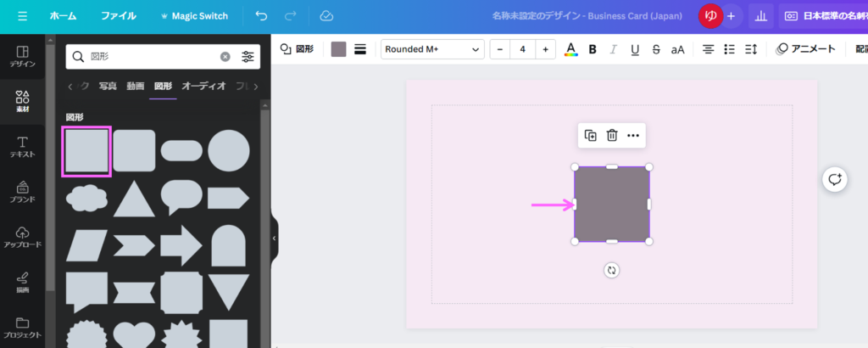Delete selected shape with trash icon

pos(612,136)
